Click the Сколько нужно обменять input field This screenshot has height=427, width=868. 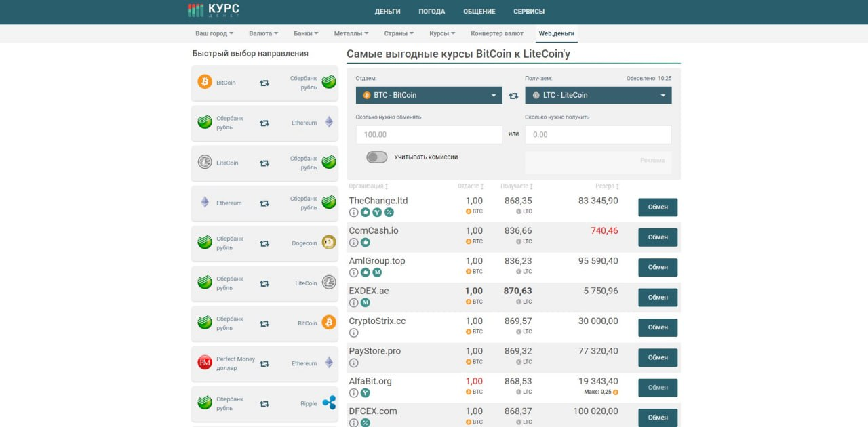click(429, 134)
